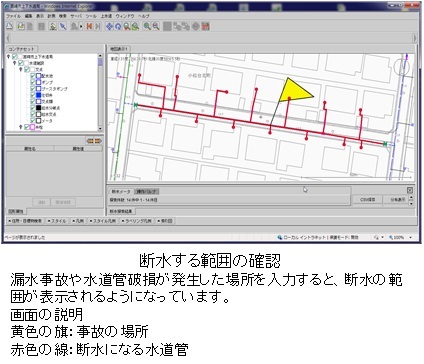Click the gray square toolbar icon
The width and height of the screenshot is (424, 364).
[x=167, y=26]
